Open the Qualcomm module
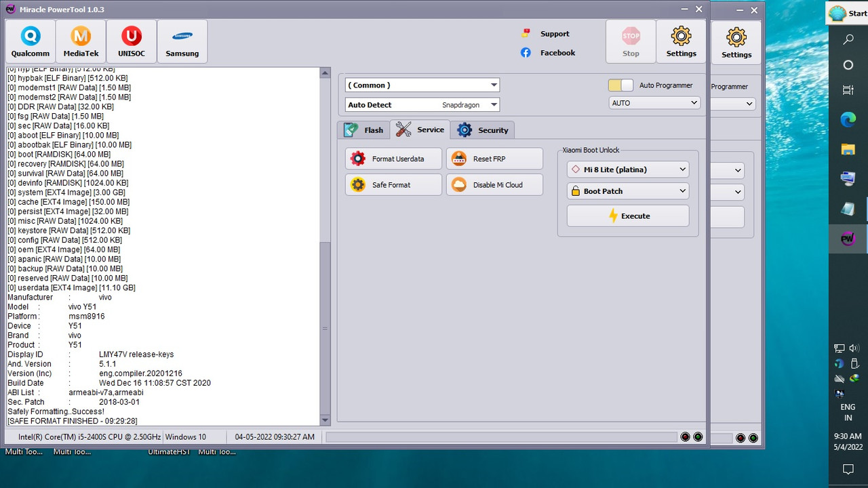The height and width of the screenshot is (488, 868). [x=30, y=41]
